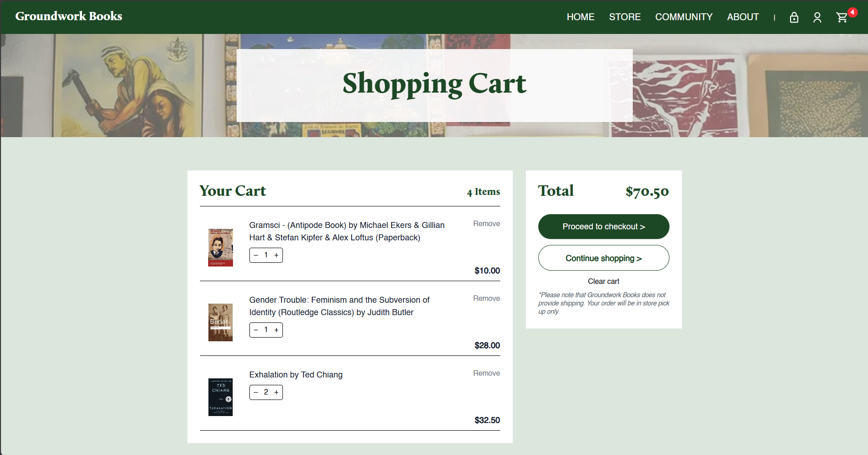Increase quantity of Gender Trouble
Image resolution: width=868 pixels, height=455 pixels.
pos(276,330)
